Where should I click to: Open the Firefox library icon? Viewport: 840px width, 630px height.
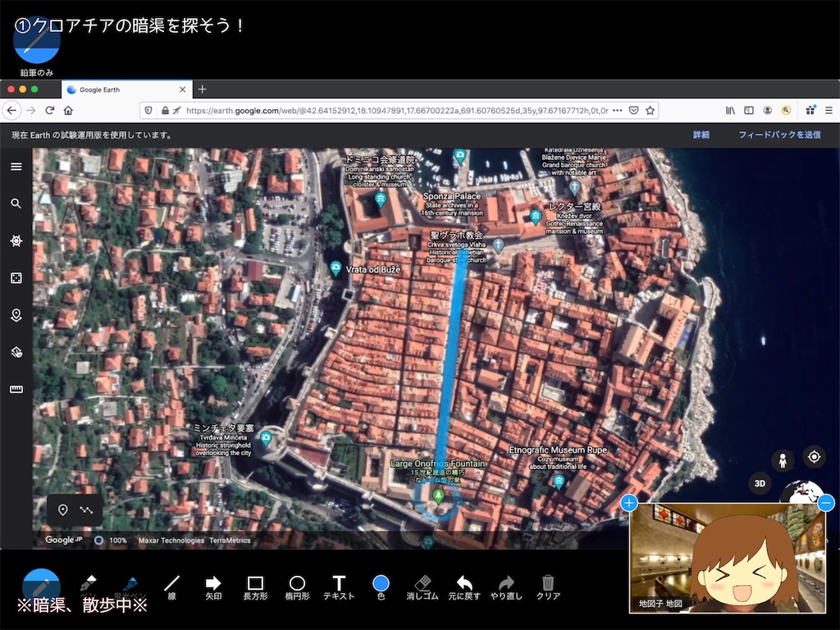click(730, 111)
